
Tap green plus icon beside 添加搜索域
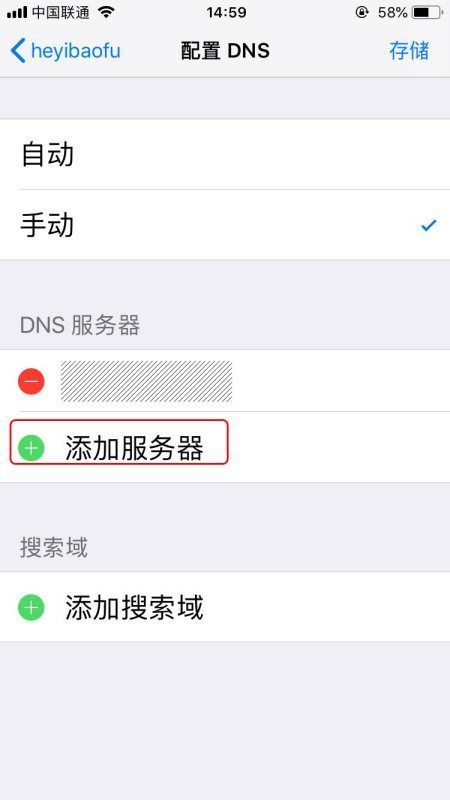click(31, 608)
